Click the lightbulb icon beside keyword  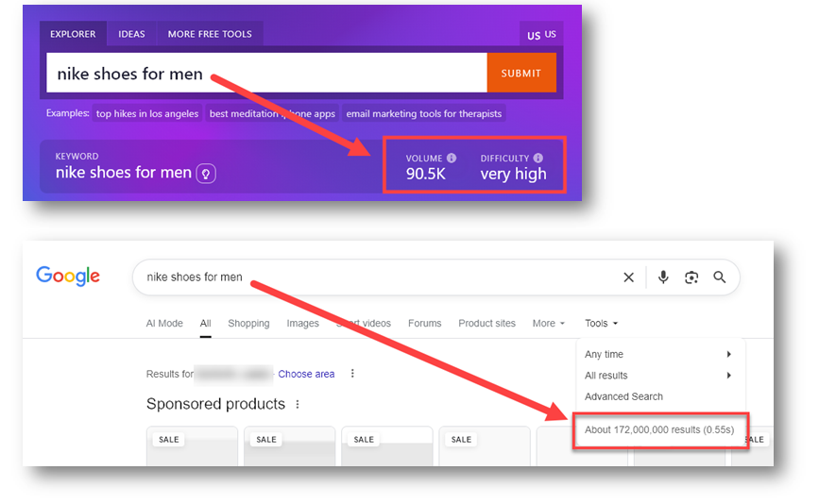[206, 174]
